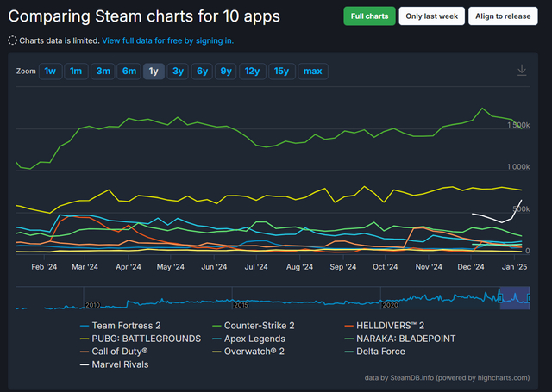Screen dimensions: 552x392
Task: Set zoom to 1m
Action: click(x=76, y=72)
